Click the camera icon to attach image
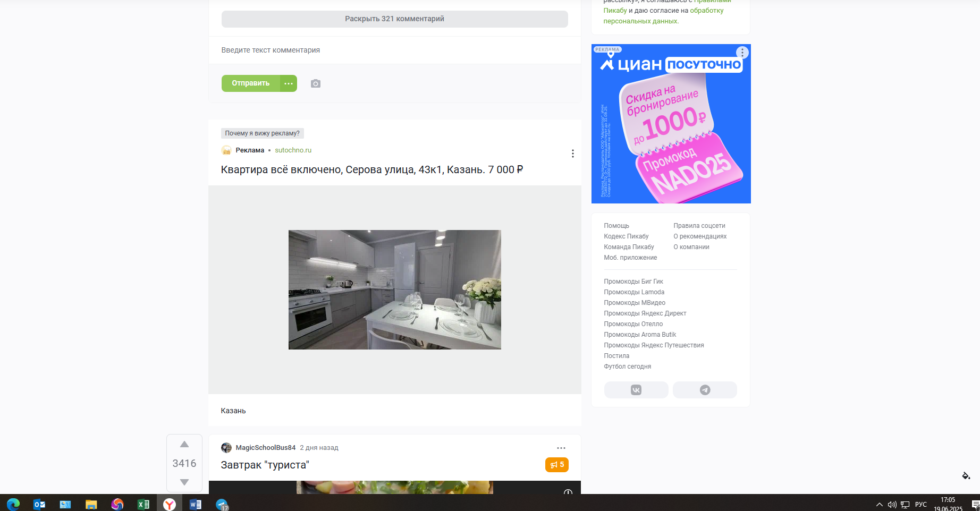The width and height of the screenshot is (980, 511). (316, 83)
